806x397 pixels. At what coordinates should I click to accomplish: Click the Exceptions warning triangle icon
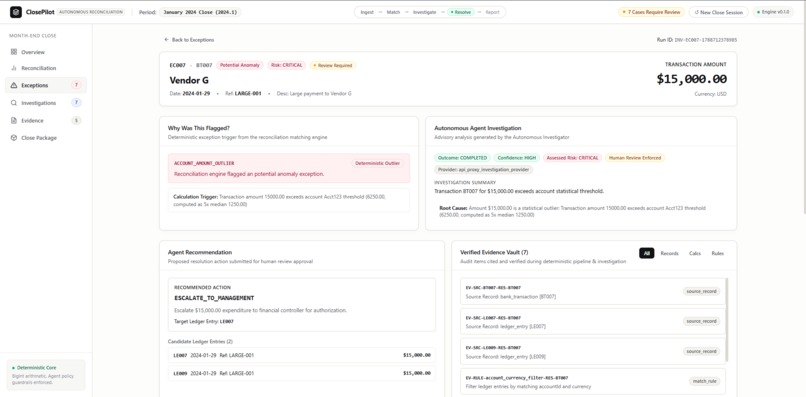point(14,85)
